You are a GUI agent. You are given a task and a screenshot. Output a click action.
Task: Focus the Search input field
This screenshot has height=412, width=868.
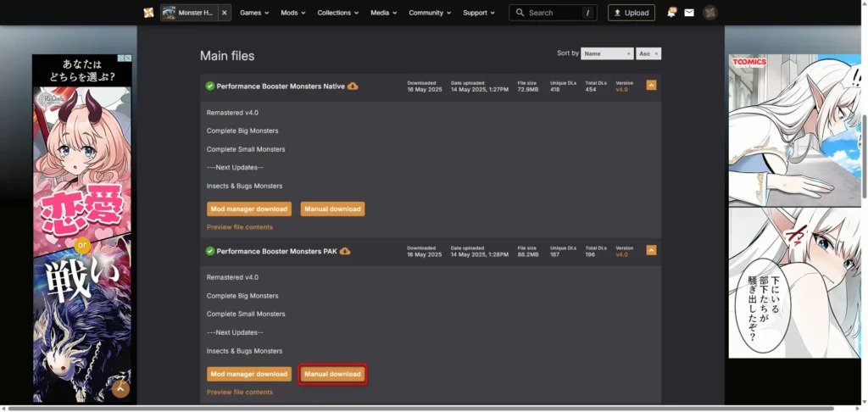(x=553, y=13)
